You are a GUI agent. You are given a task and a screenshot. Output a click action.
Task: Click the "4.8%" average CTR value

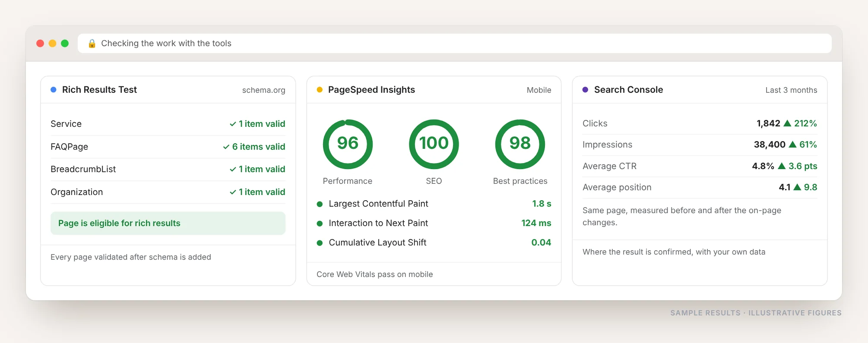[x=763, y=166]
